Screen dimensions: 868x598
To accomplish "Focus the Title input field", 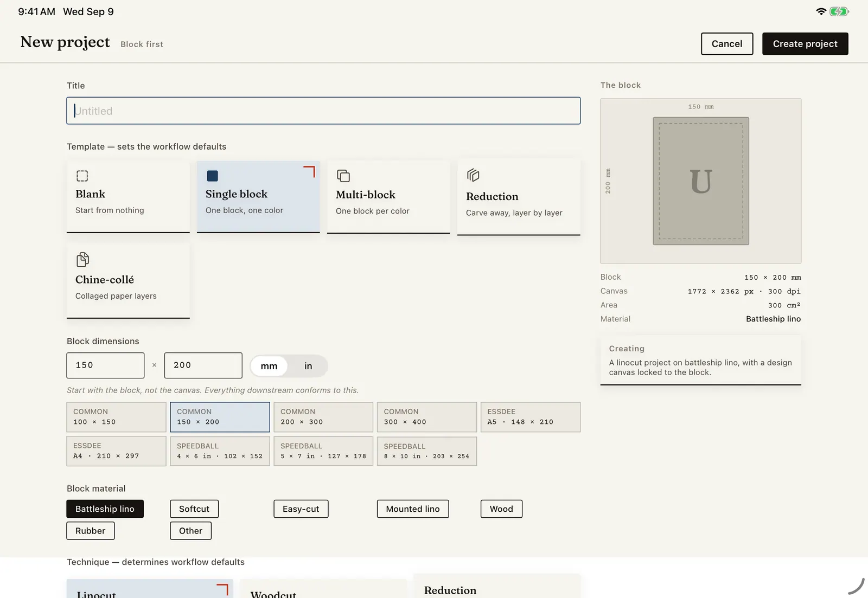I will tap(323, 111).
